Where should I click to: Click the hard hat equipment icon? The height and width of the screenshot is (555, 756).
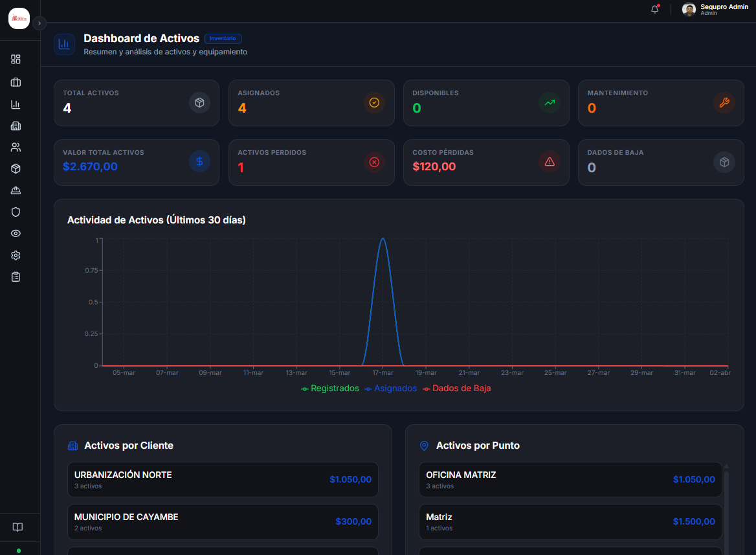(x=16, y=190)
